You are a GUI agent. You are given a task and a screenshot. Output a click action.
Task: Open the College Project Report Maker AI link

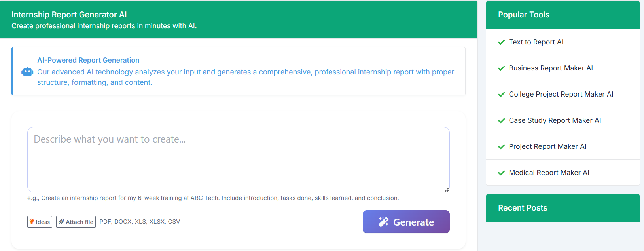click(561, 94)
